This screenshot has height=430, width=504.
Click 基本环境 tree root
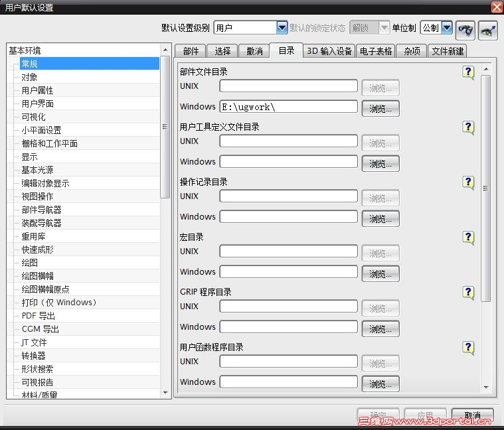25,50
